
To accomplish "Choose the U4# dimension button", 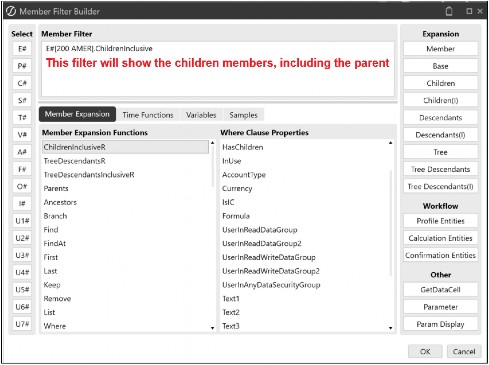I will [x=22, y=272].
